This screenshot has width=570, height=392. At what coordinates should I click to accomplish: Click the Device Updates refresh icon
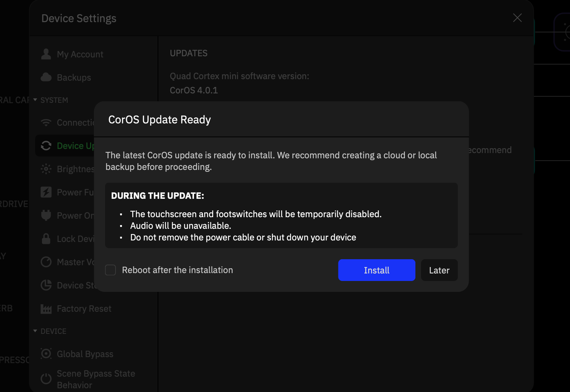(x=46, y=146)
